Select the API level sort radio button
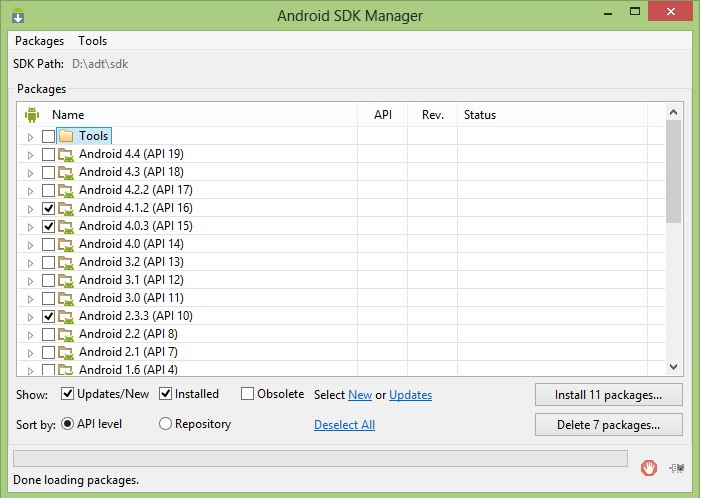The image size is (701, 498). tap(67, 423)
